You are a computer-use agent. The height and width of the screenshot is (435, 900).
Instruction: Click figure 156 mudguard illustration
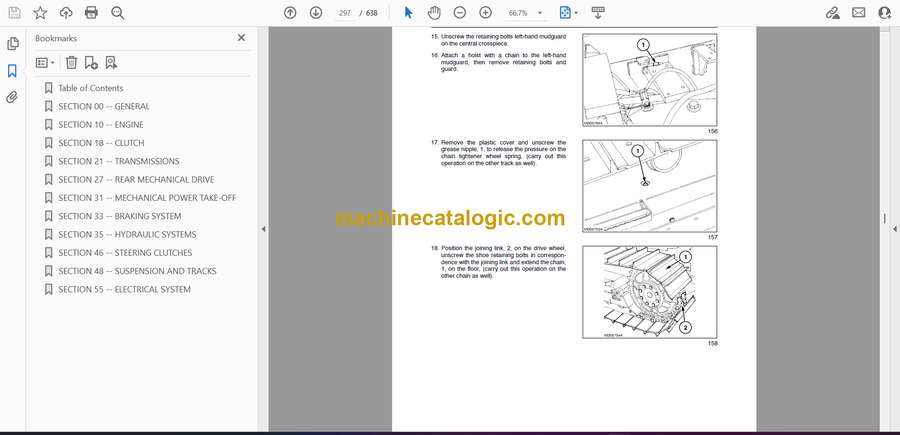point(649,80)
